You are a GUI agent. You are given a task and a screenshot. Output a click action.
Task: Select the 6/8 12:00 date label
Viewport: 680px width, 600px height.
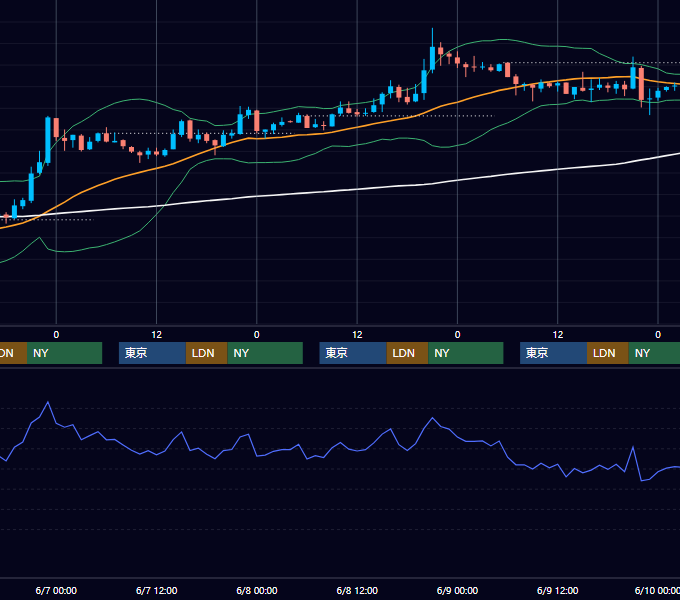[357, 590]
